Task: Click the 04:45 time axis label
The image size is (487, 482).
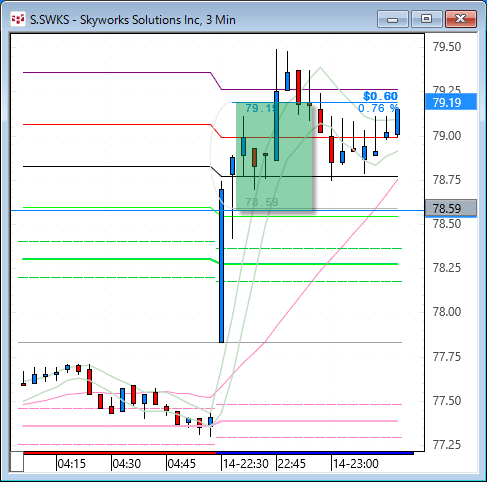Action: 181,464
